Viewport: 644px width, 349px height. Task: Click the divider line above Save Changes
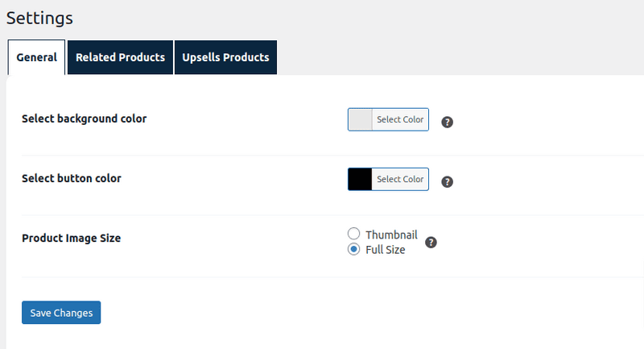pyautogui.click(x=322, y=277)
